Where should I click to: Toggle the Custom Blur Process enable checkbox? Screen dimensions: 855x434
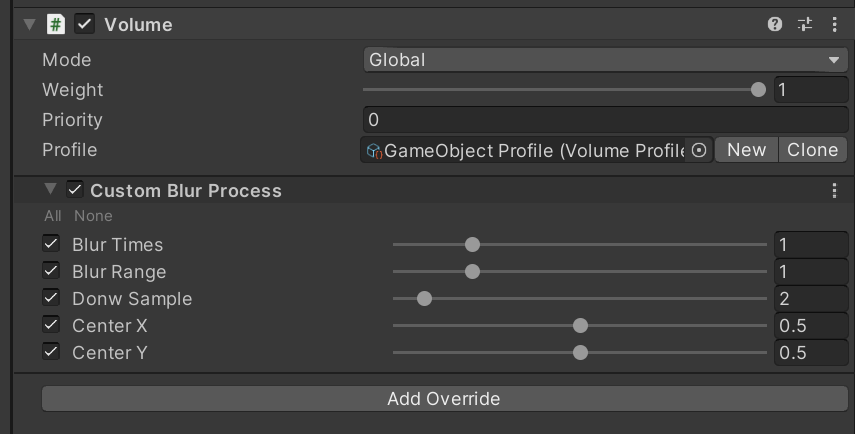74,190
